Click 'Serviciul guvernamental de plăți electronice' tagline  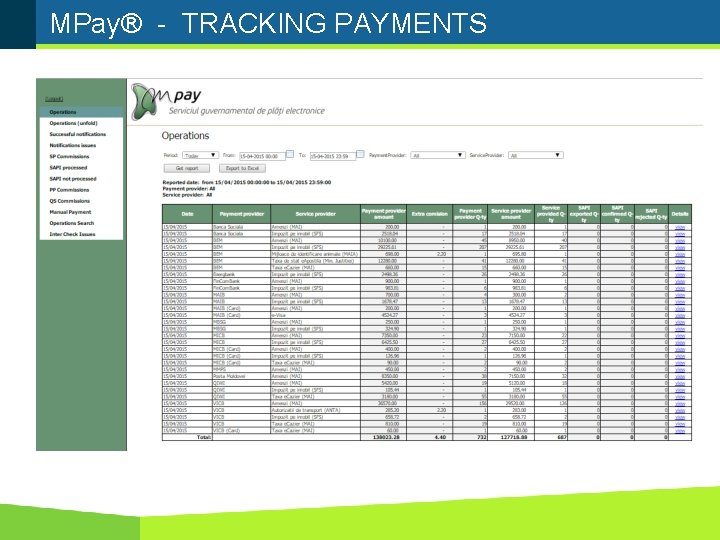(x=247, y=111)
